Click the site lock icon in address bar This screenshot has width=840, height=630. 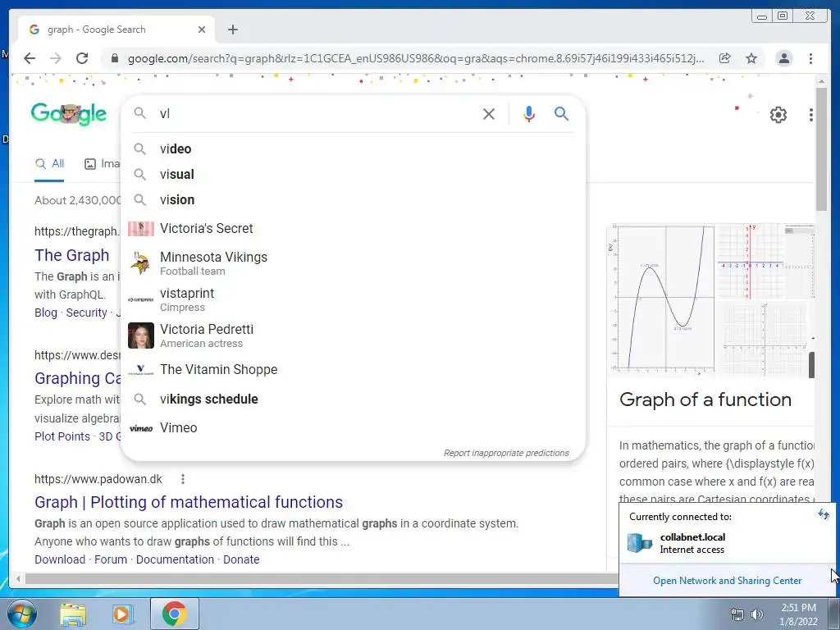click(114, 58)
